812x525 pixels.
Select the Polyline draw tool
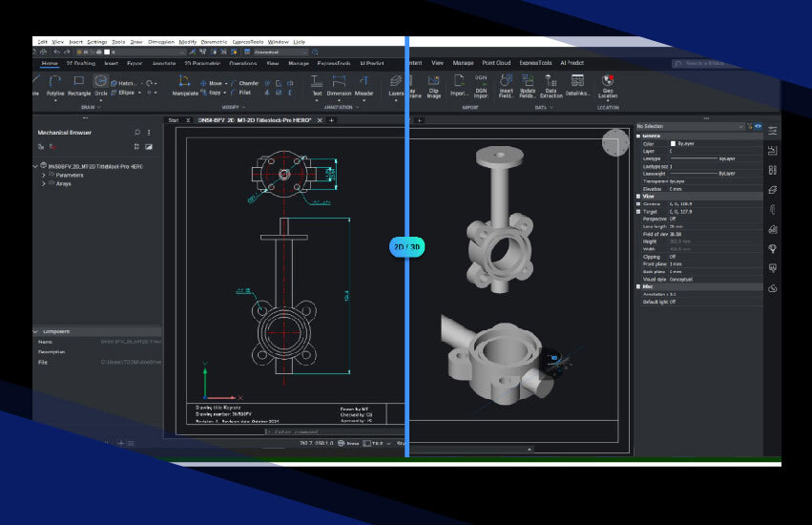point(55,86)
